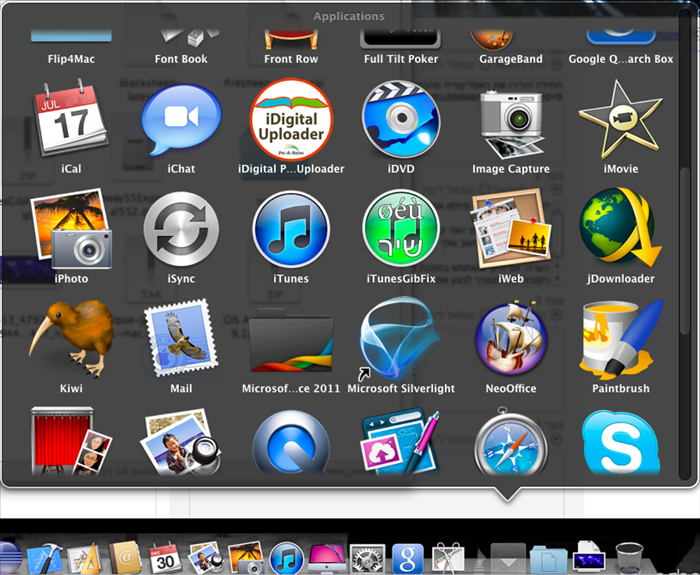700x575 pixels.
Task: Open the scissors app in the Dock
Action: click(x=448, y=558)
